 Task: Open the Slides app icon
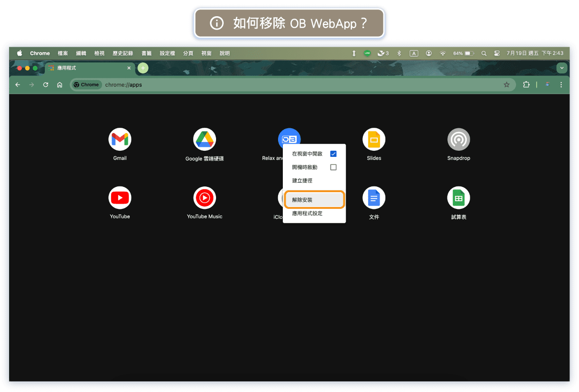click(373, 139)
